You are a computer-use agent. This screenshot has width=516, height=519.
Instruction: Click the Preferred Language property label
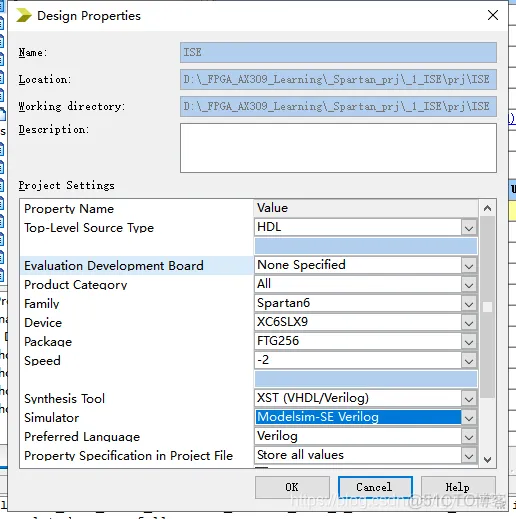coord(82,437)
